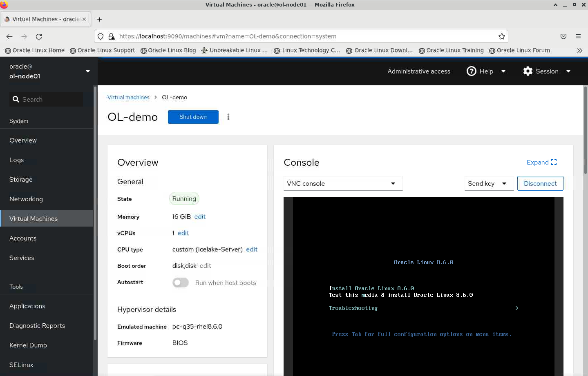Open a new browser tab
Screen dimensions: 588x376
tap(99, 19)
